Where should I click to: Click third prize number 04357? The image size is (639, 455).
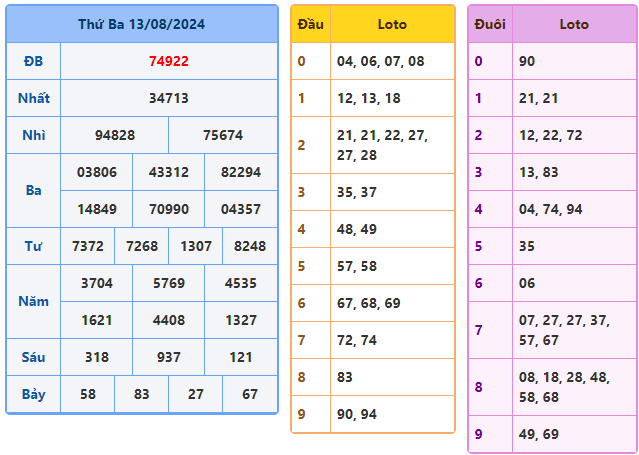(241, 209)
